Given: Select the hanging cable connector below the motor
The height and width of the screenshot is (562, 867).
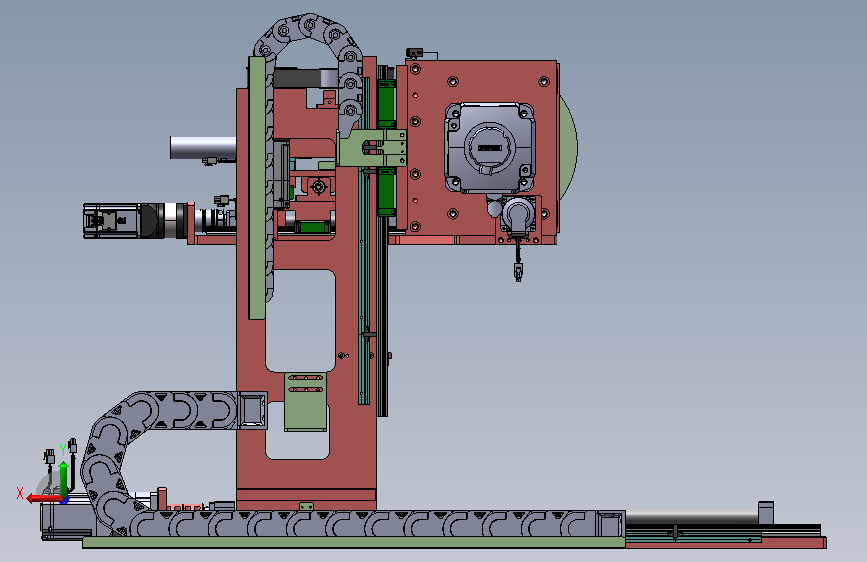Looking at the screenshot, I should coord(518,271).
